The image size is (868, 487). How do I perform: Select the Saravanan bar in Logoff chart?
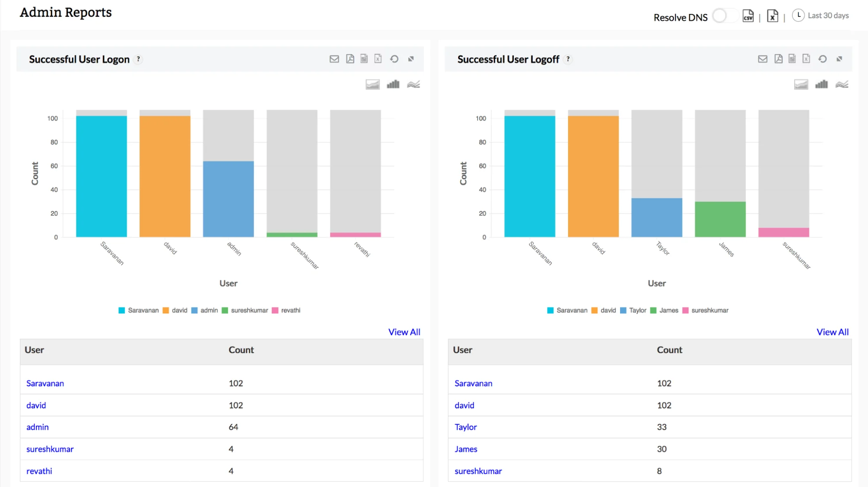coord(529,174)
